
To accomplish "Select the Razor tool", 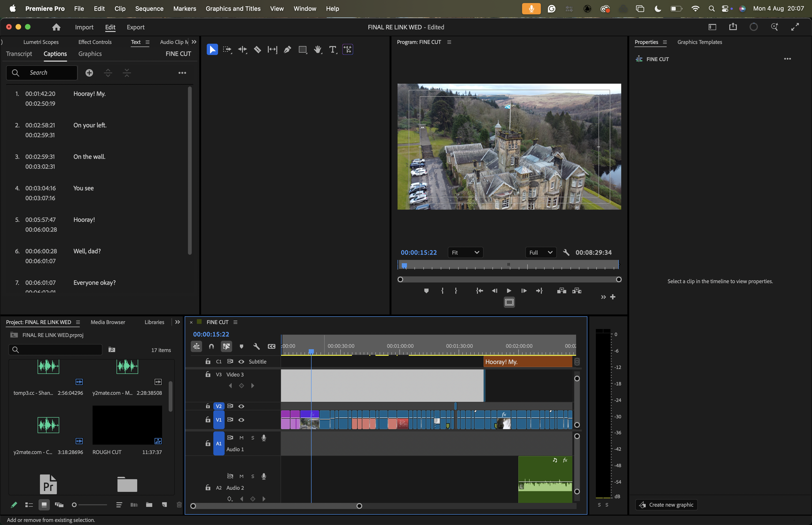I will 257,50.
